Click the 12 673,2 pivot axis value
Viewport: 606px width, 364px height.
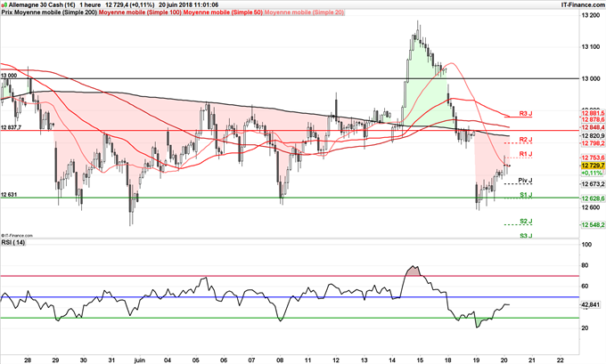click(x=594, y=184)
